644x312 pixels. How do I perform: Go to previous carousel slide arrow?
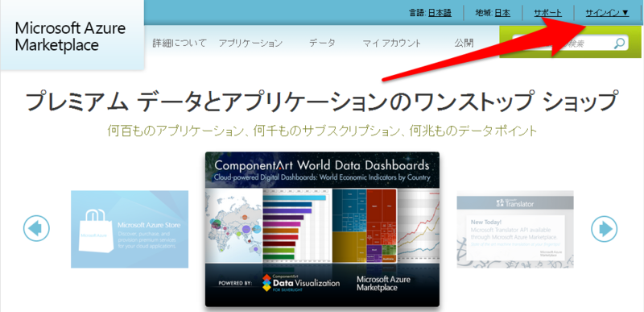click(36, 228)
